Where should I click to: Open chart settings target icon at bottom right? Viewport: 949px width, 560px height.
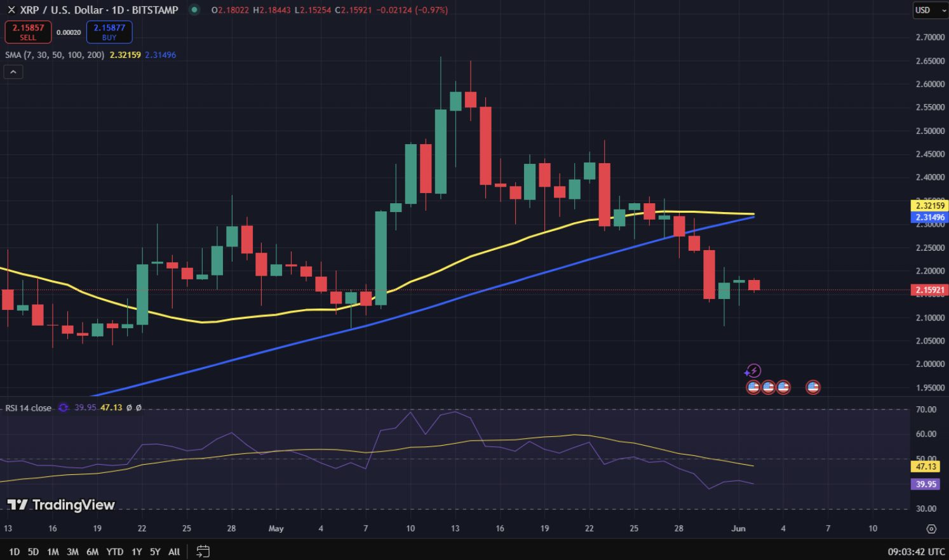(931, 529)
